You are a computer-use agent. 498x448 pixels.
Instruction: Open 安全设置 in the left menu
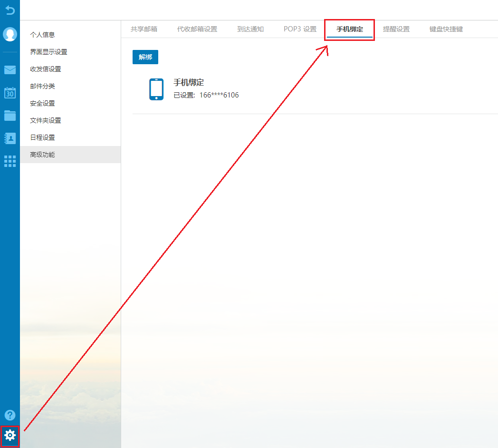[42, 103]
